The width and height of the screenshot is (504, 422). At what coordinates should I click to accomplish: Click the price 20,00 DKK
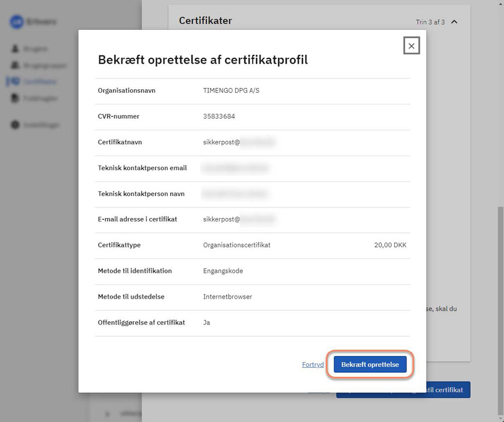coord(390,245)
